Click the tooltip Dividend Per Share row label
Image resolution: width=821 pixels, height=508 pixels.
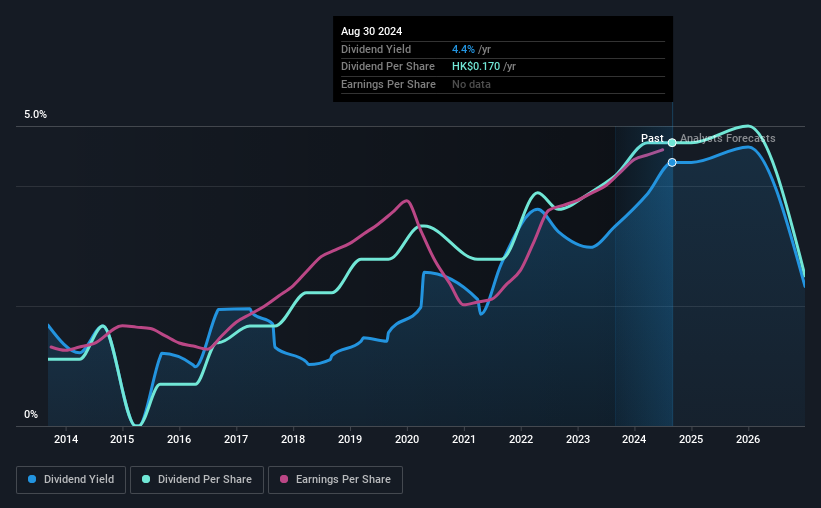tap(388, 67)
